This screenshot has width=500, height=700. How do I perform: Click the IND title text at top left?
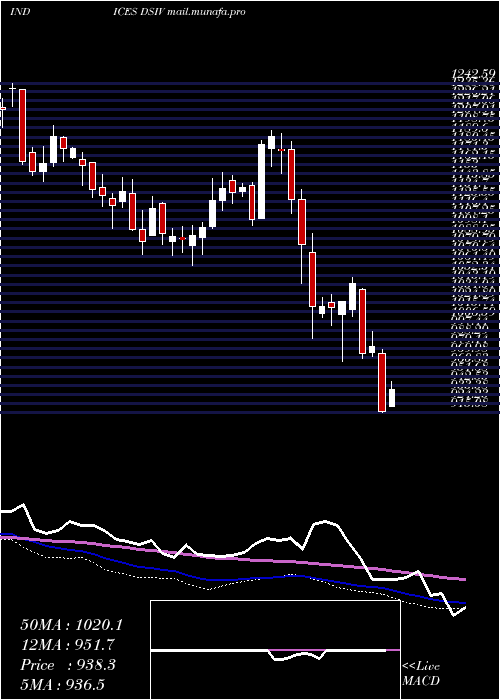[x=20, y=12]
